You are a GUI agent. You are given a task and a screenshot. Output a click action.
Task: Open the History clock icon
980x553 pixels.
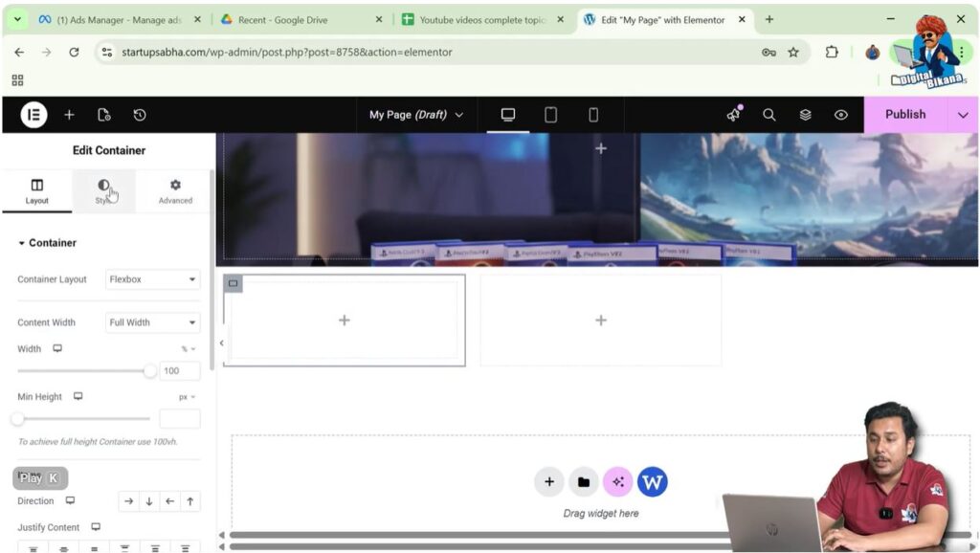(x=140, y=115)
